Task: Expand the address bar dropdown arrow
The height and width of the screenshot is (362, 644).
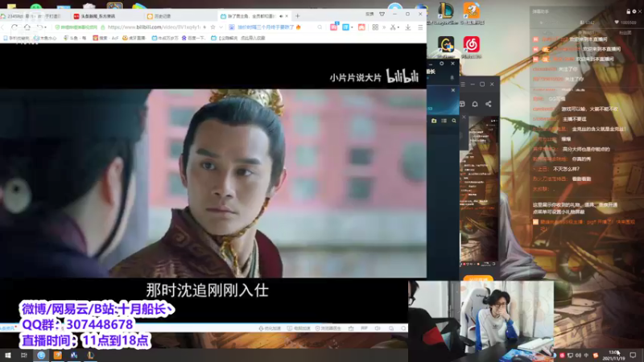Action: point(221,27)
